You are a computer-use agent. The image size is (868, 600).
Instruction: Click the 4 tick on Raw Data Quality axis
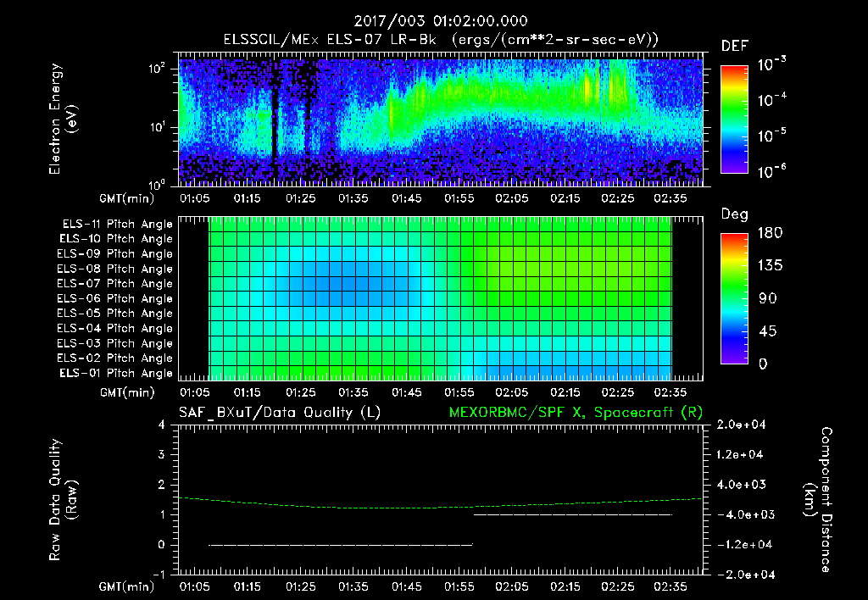162,425
